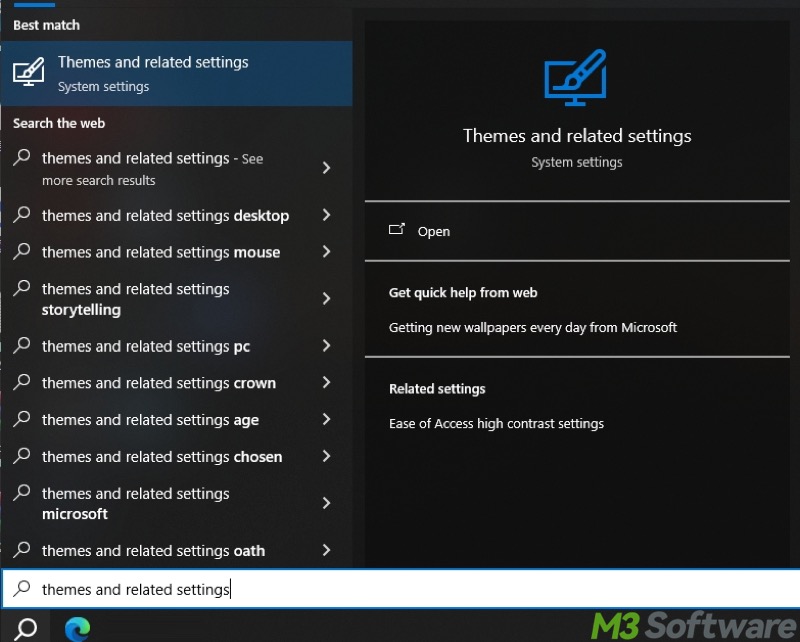The image size is (800, 642).
Task: Expand chevron beside the 'chosen' suggestion
Action: pos(327,456)
